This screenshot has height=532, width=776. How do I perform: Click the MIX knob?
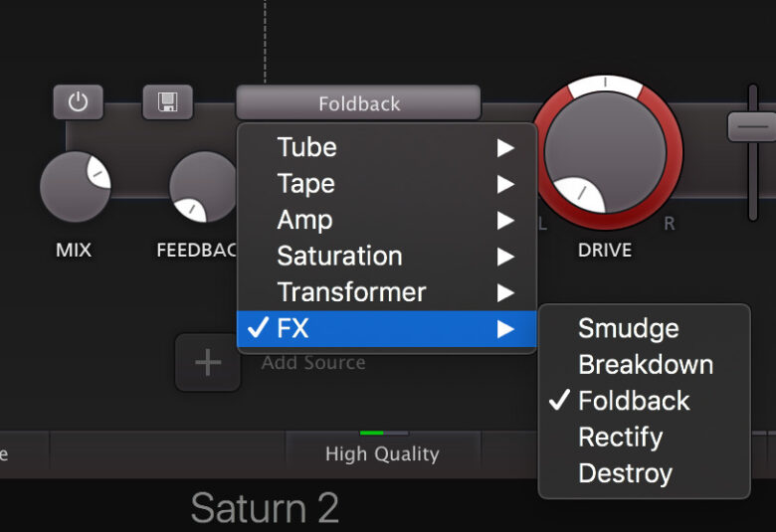[76, 187]
